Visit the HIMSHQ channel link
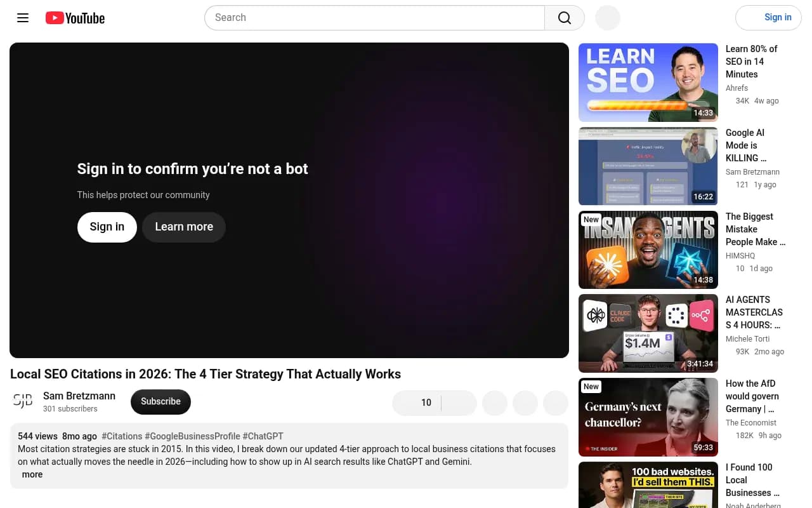Image resolution: width=812 pixels, height=508 pixels. 740,256
